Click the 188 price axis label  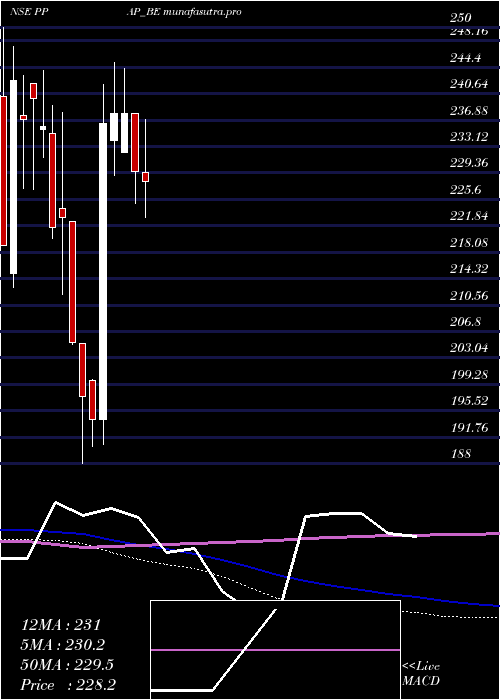click(461, 454)
